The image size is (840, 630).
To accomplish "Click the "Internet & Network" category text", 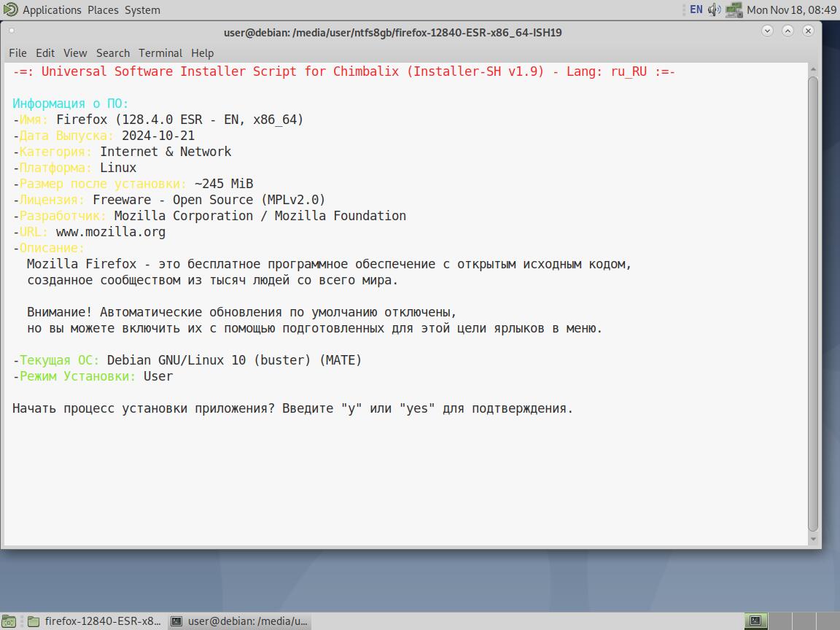I will coord(166,152).
